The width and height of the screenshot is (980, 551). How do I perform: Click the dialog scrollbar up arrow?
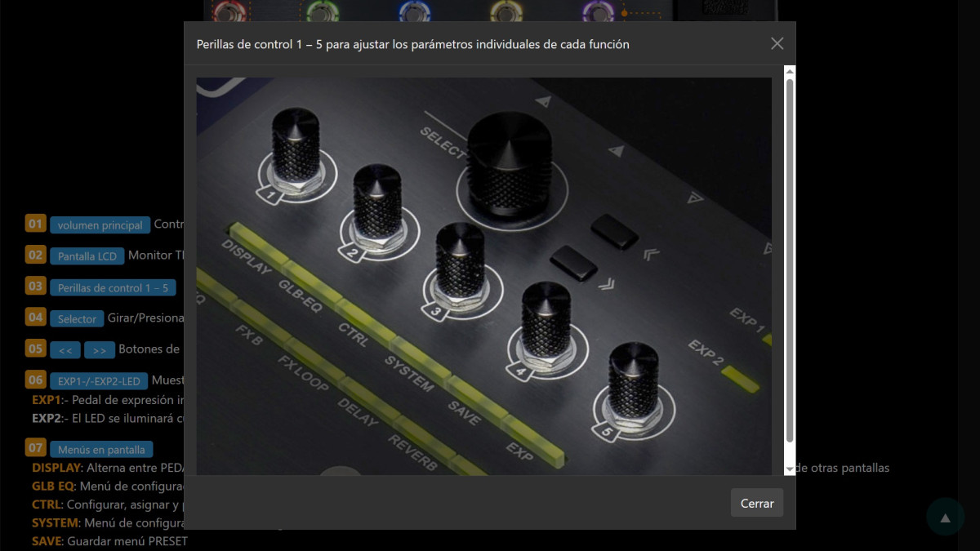(x=790, y=72)
